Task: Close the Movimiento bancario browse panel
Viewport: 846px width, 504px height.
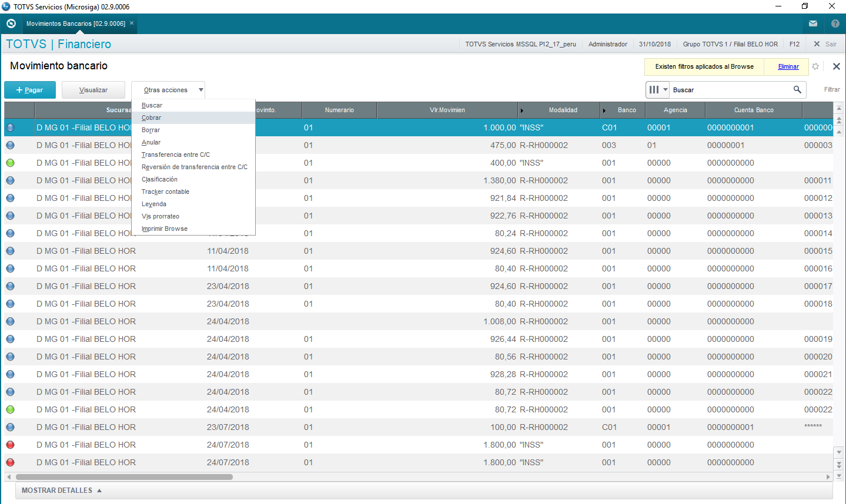Action: [x=837, y=66]
